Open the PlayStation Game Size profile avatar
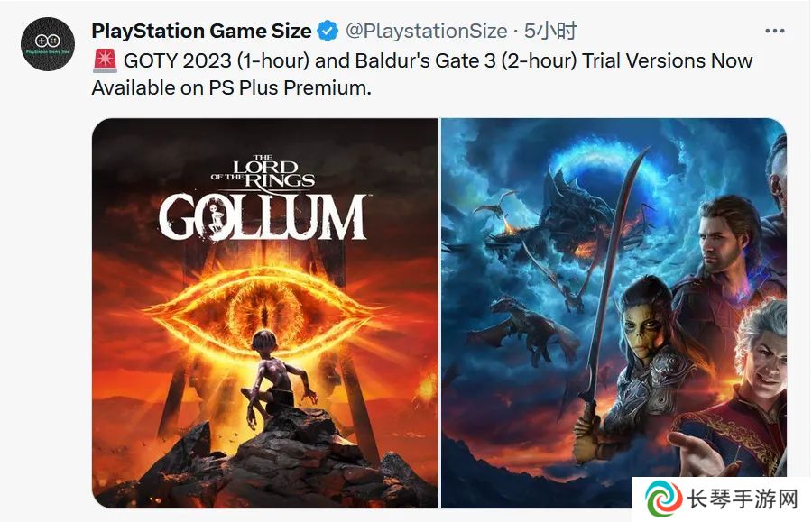 pos(48,43)
